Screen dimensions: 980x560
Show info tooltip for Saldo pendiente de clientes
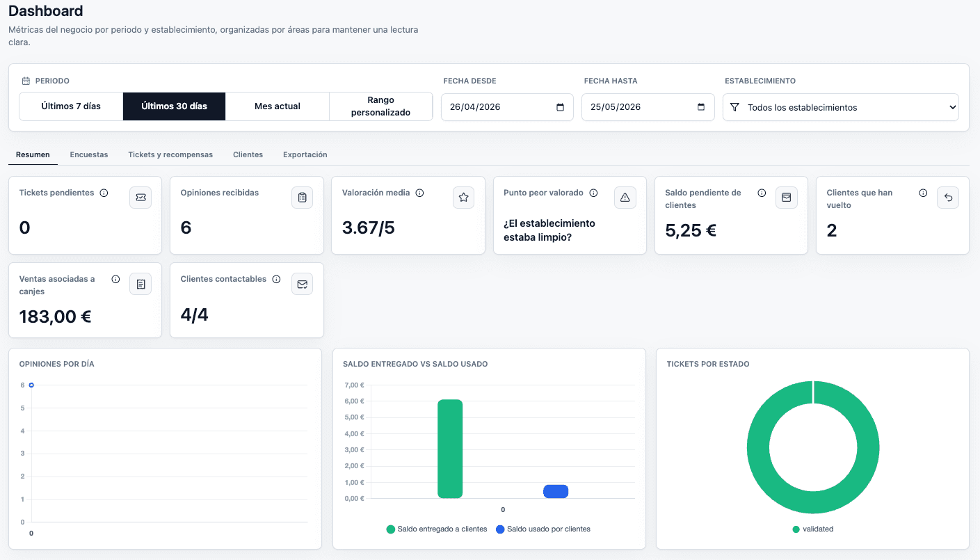click(x=762, y=193)
